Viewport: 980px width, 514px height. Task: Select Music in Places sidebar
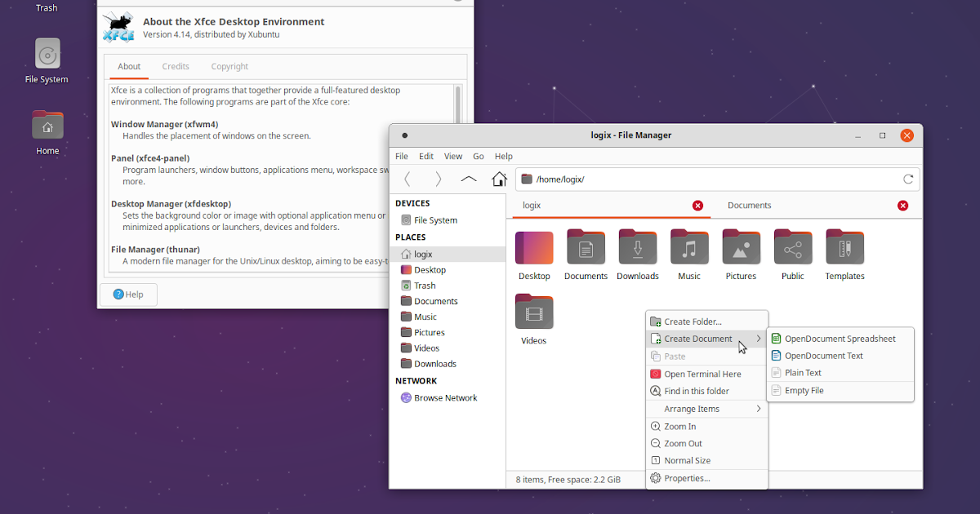[448, 317]
